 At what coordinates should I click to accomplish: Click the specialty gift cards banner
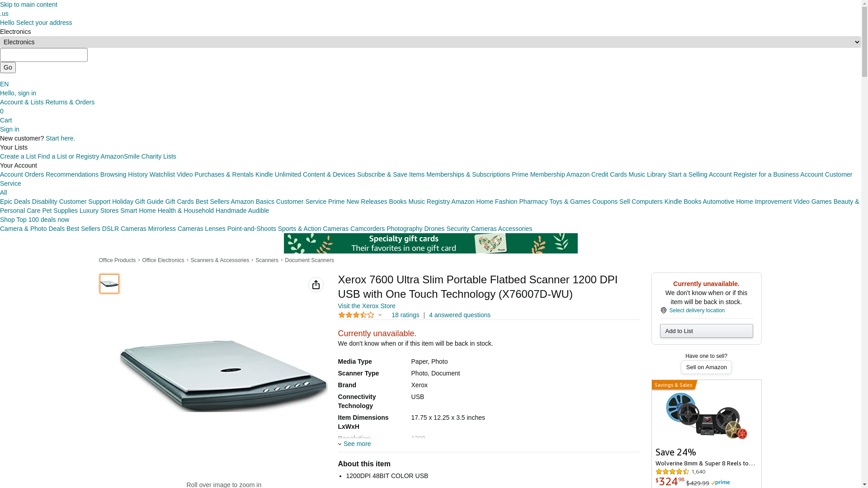[430, 243]
